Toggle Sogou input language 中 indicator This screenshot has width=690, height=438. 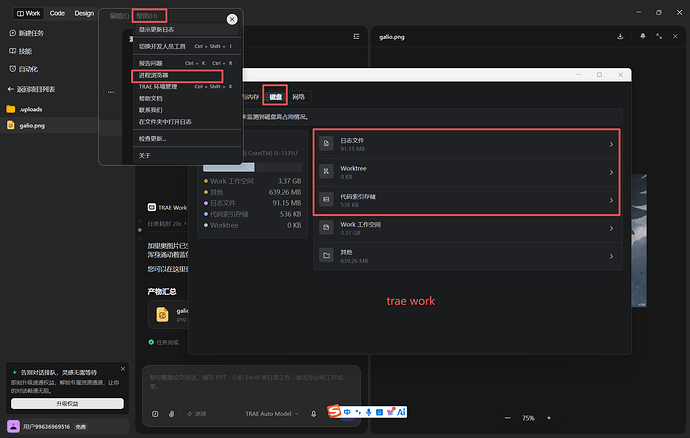tap(347, 412)
